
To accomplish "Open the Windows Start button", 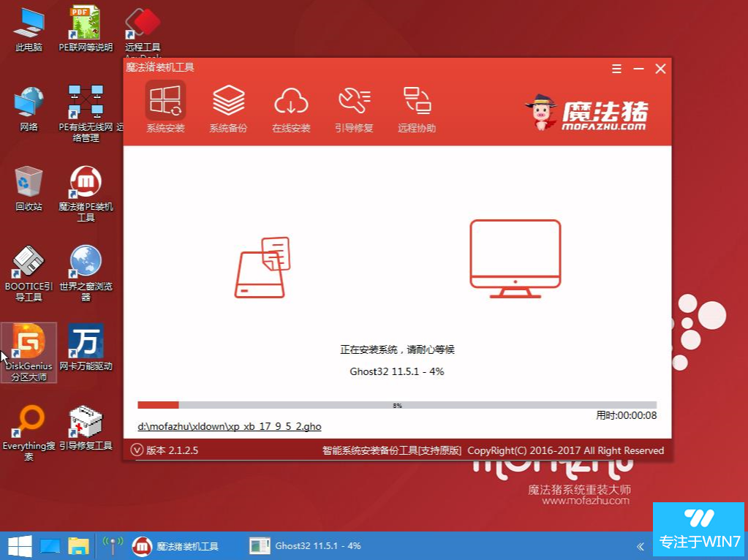I will coord(20,546).
